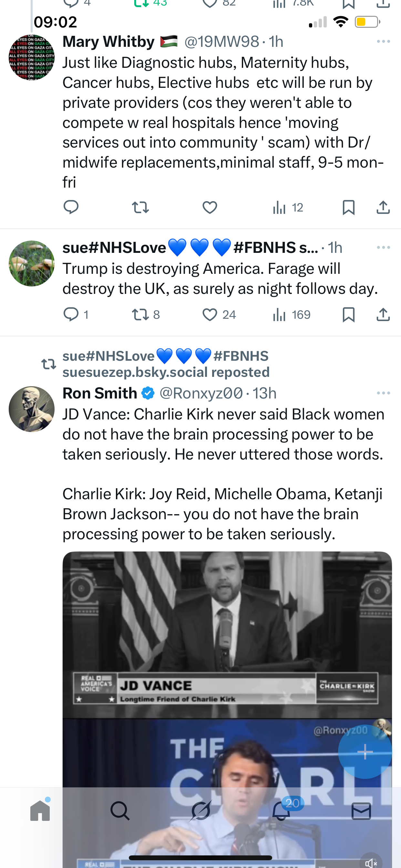This screenshot has height=868, width=401.
Task: Go to the Home tab
Action: (40, 811)
